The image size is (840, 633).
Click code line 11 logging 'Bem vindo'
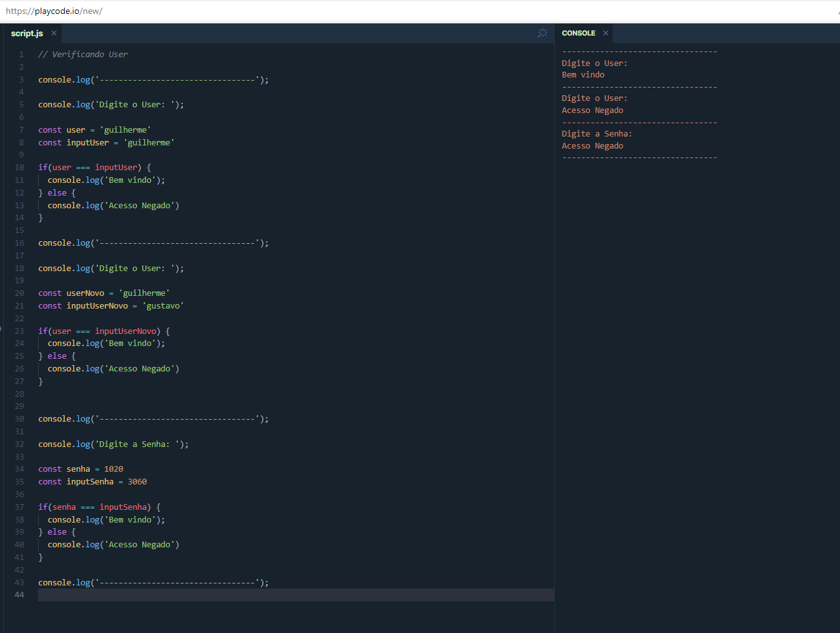(106, 180)
